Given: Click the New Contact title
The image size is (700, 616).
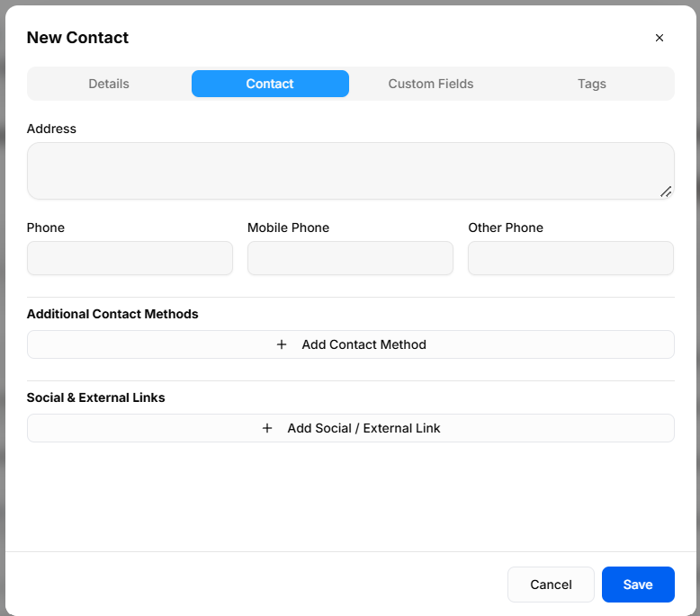Looking at the screenshot, I should [77, 38].
